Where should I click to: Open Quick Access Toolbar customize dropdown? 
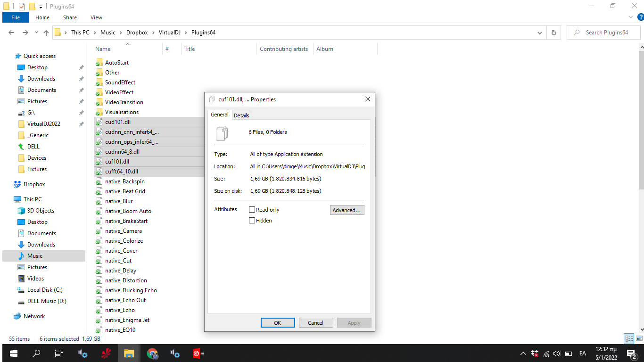pyautogui.click(x=41, y=7)
